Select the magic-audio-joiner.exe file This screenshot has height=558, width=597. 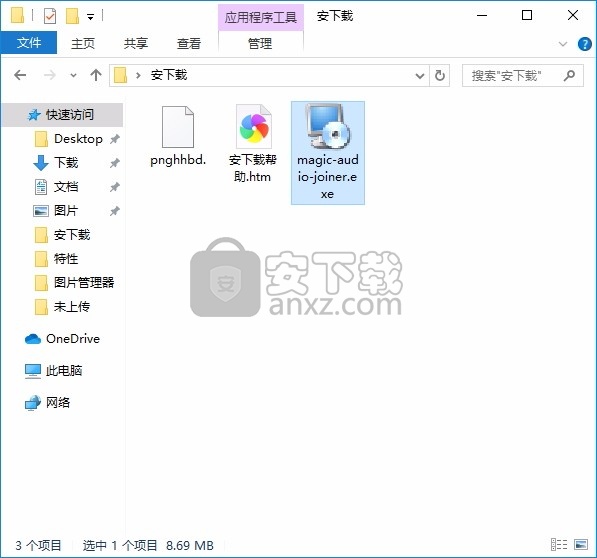tap(327, 153)
